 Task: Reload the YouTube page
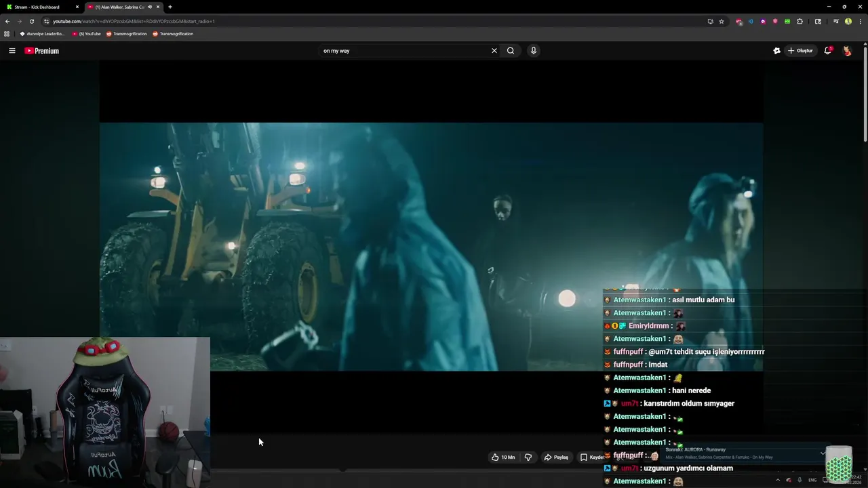32,21
